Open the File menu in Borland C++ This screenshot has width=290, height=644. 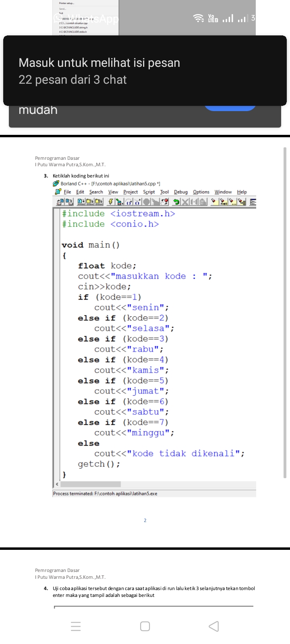67,192
